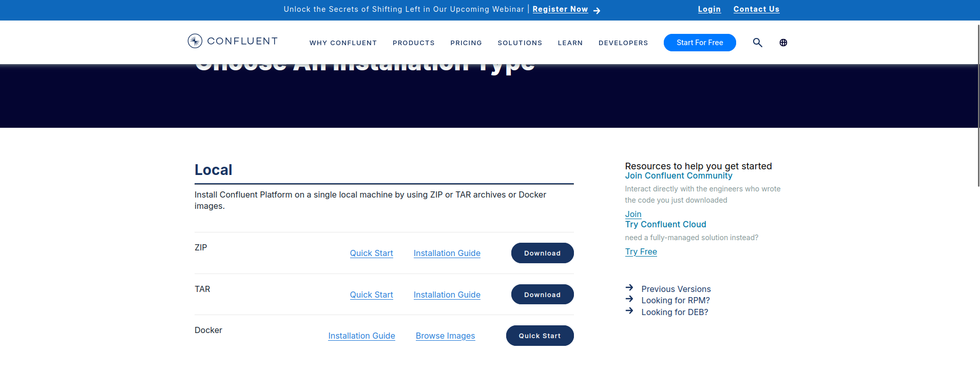
Task: Click the Register Now webinar link
Action: click(x=560, y=9)
